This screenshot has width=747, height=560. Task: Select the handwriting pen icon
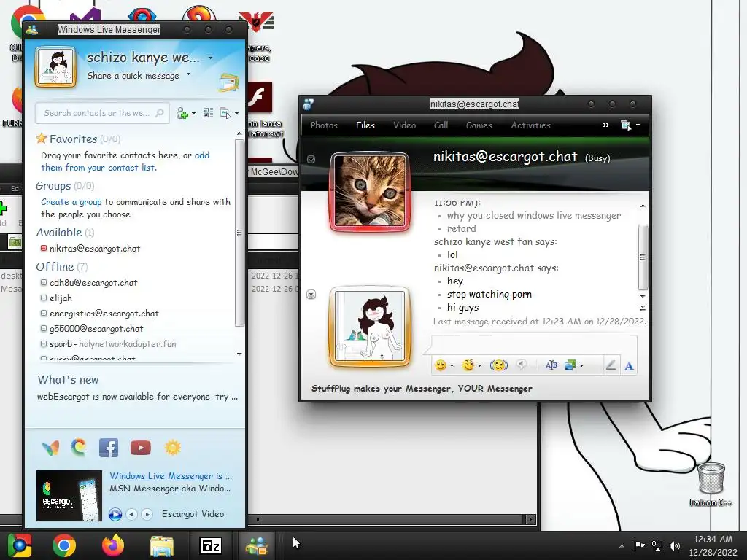coord(611,365)
